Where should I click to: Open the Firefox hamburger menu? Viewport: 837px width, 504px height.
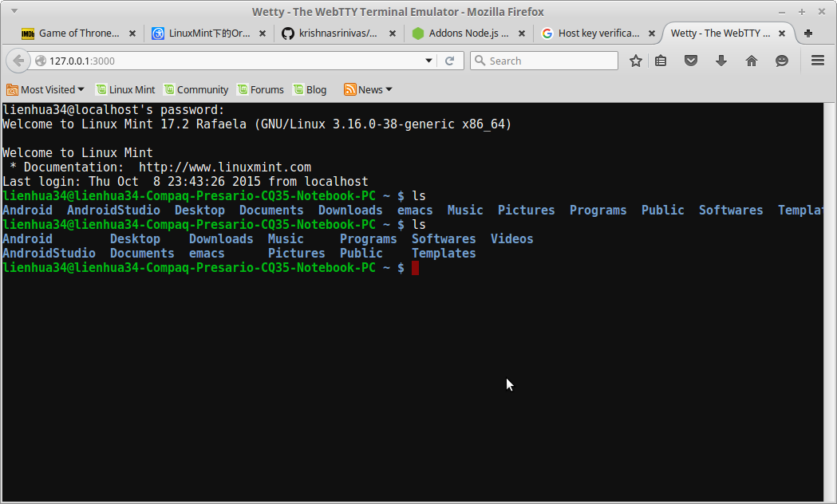click(817, 61)
